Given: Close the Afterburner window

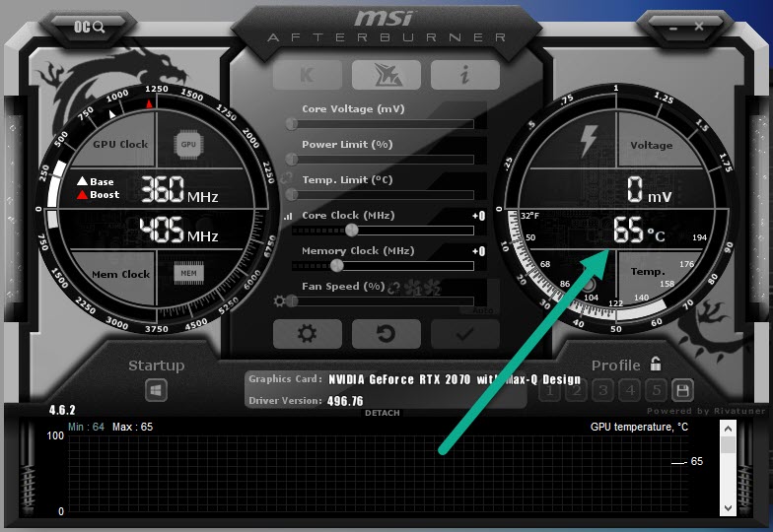Looking at the screenshot, I should click(699, 26).
